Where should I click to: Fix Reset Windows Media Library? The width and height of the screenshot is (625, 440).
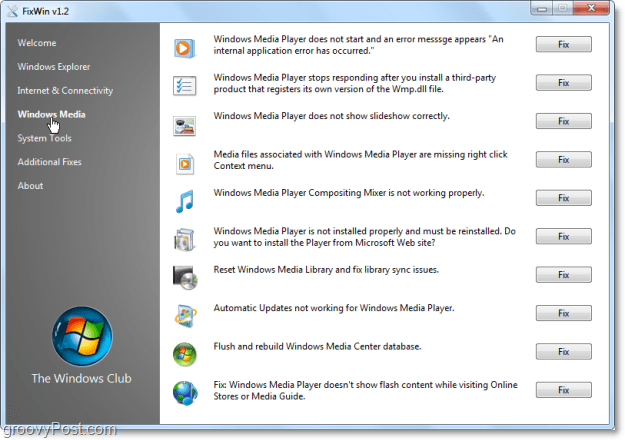[x=564, y=275]
